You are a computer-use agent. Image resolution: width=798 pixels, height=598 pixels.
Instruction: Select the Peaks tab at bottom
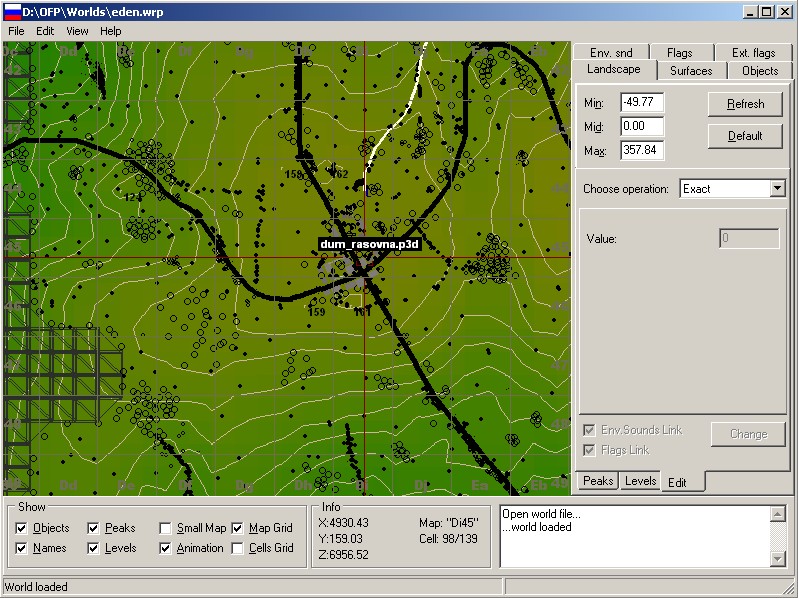pos(598,481)
